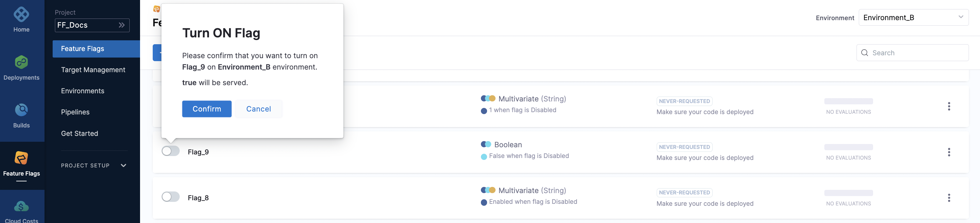Open the Home module in sidebar

coord(21,18)
